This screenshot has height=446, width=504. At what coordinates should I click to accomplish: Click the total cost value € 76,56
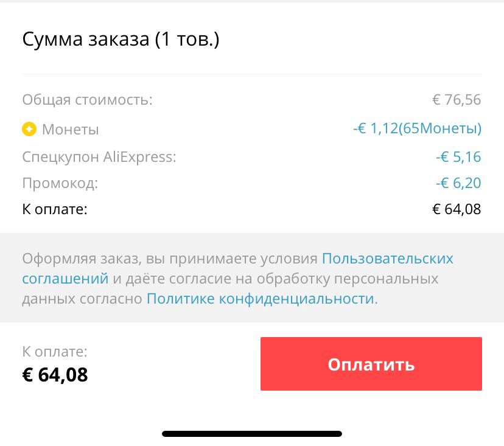click(457, 100)
